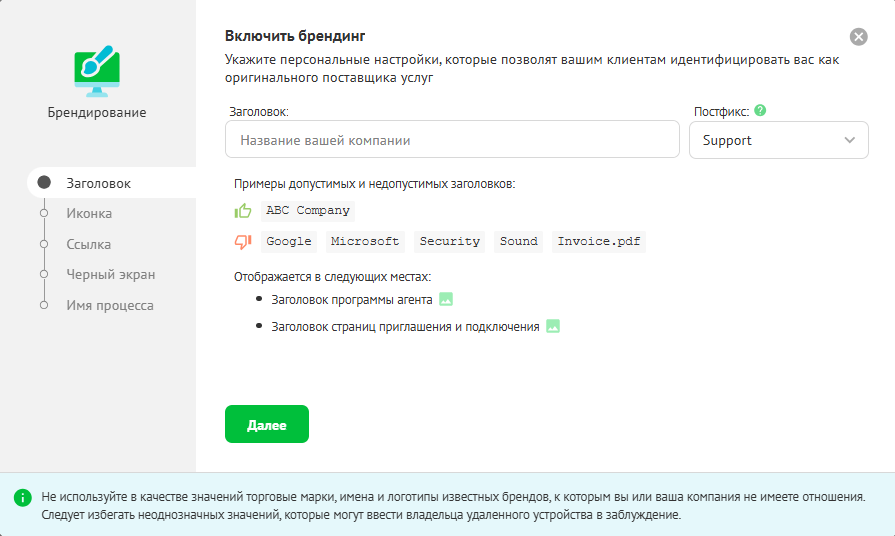This screenshot has height=536, width=895.
Task: Go to the Иконка step
Action: [x=89, y=213]
